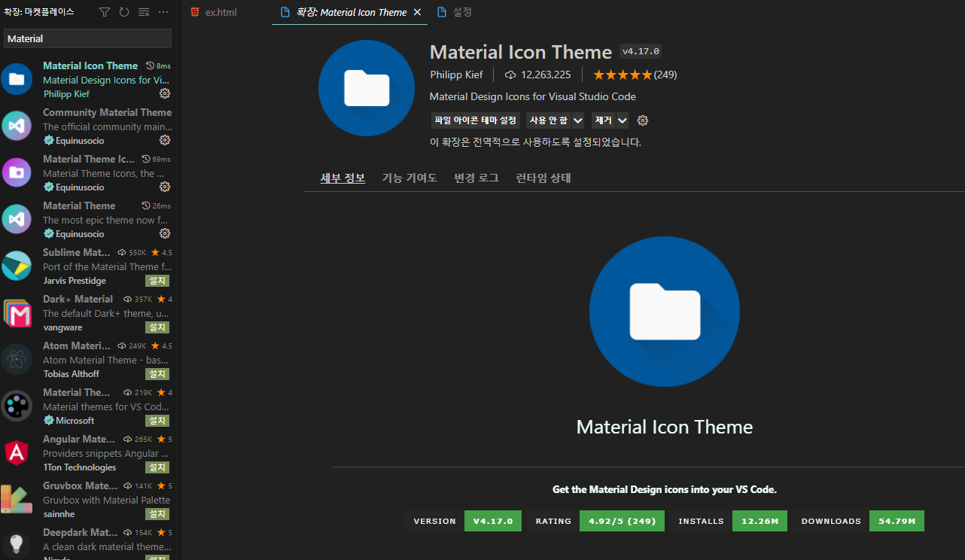The height and width of the screenshot is (560, 965).
Task: Click the Dark+ Material list icon
Action: (x=17, y=312)
